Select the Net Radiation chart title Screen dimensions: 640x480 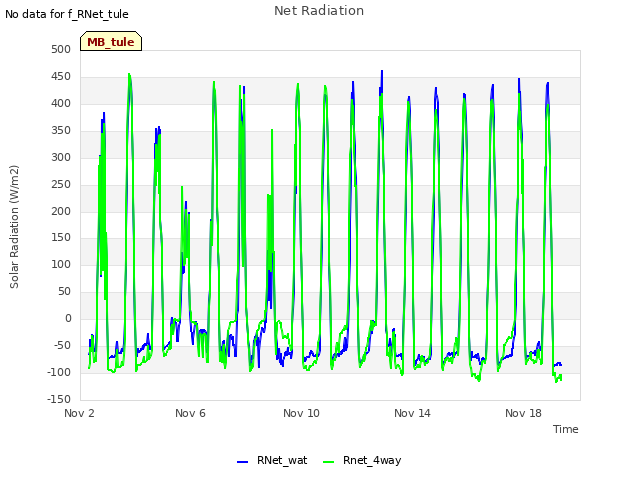[x=319, y=11]
